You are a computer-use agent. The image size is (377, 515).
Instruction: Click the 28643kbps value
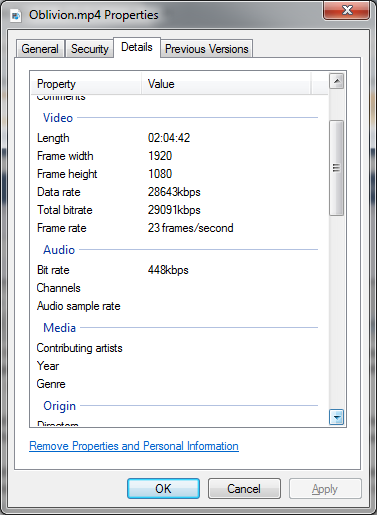point(174,192)
